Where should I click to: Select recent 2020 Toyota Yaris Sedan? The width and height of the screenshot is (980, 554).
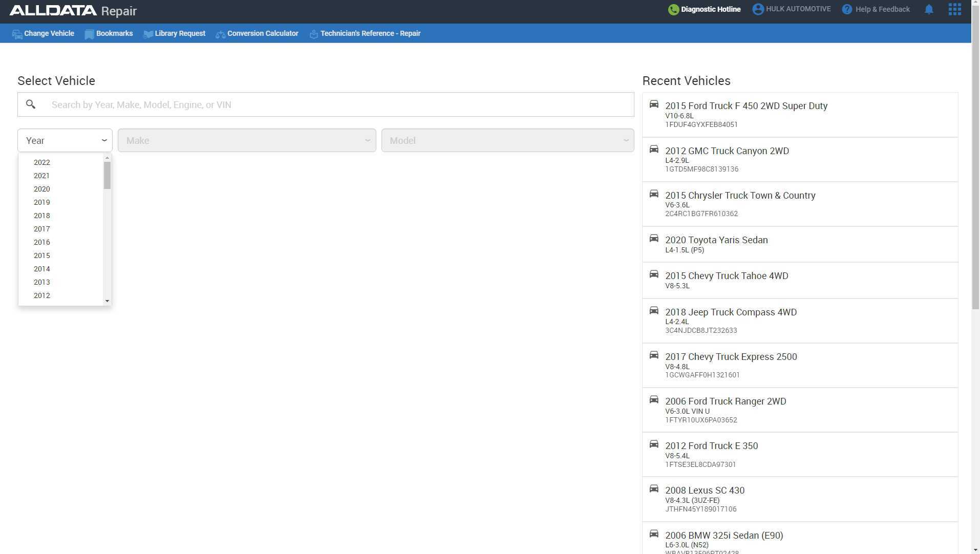pyautogui.click(x=800, y=245)
